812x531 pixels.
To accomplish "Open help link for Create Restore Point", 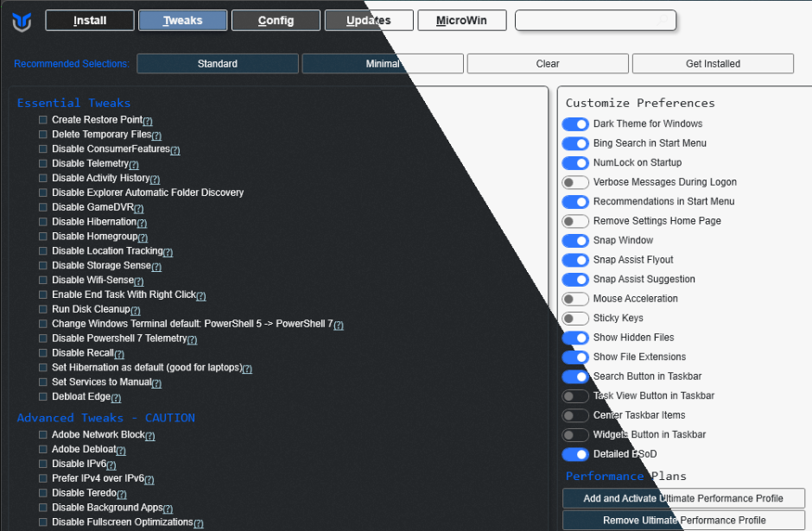I will point(148,121).
